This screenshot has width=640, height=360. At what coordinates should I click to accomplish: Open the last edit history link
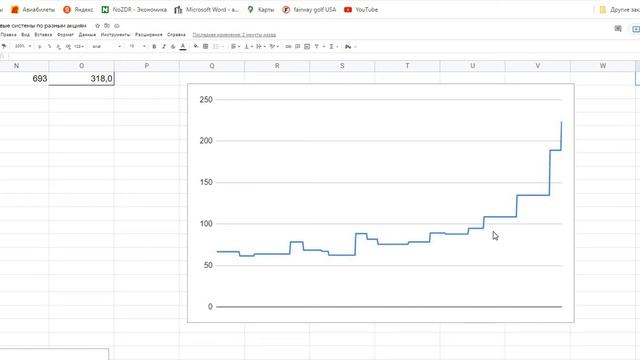click(234, 35)
